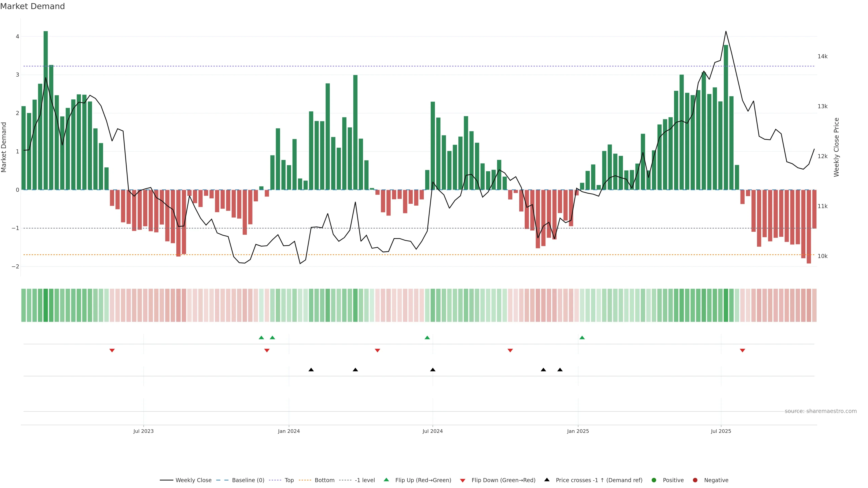Click the leftmost red flip-down triangle marker
This screenshot has height=488, width=868.
(112, 351)
